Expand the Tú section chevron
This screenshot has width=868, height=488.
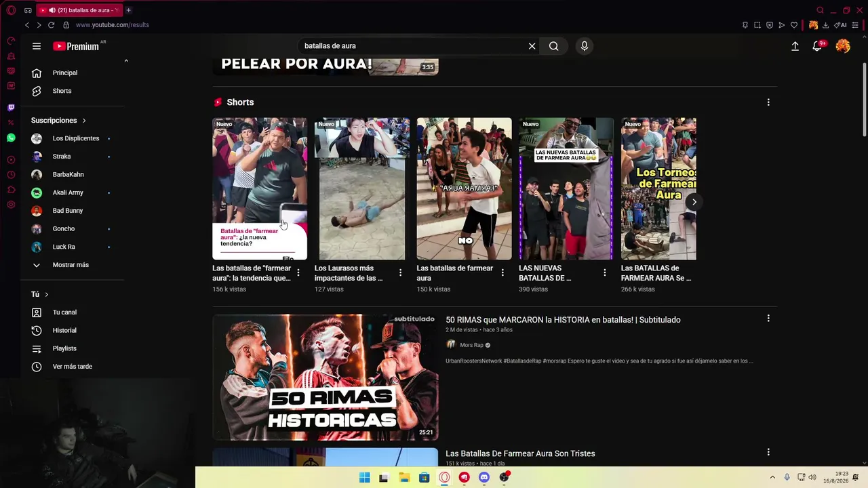tap(46, 295)
